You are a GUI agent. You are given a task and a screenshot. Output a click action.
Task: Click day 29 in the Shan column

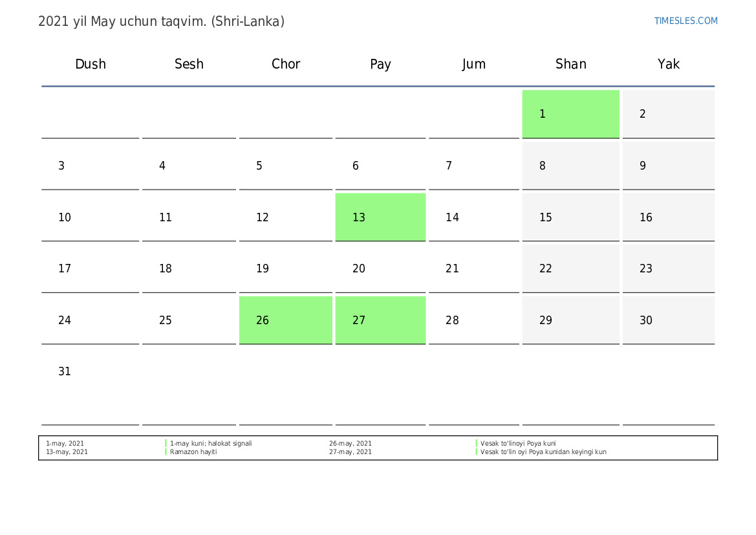tap(571, 320)
